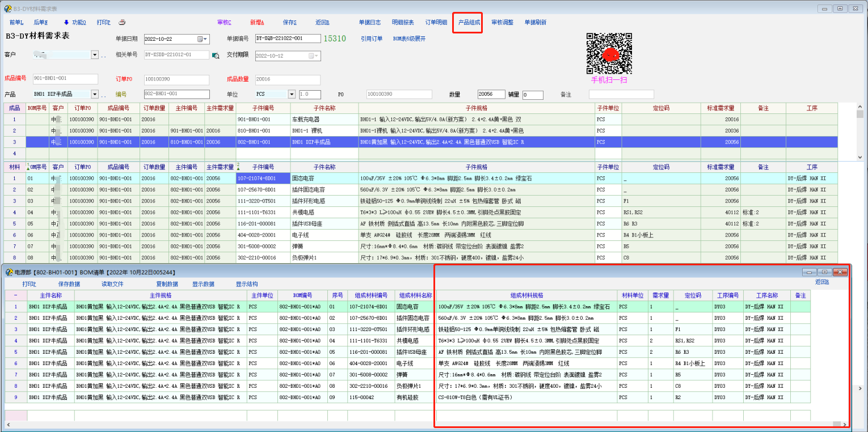Open the 明细报表 menu item

tap(403, 23)
